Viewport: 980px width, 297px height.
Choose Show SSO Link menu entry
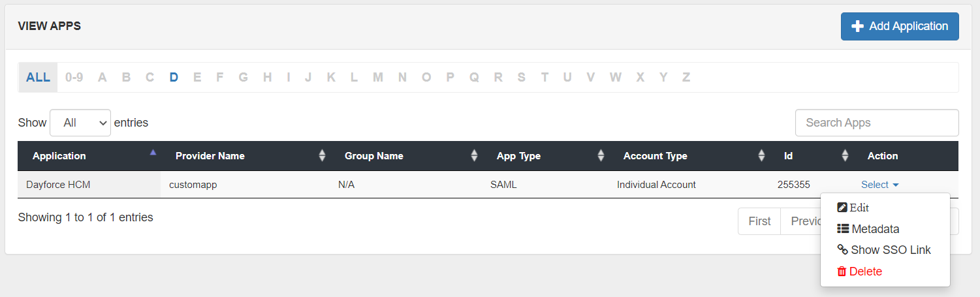click(x=891, y=250)
